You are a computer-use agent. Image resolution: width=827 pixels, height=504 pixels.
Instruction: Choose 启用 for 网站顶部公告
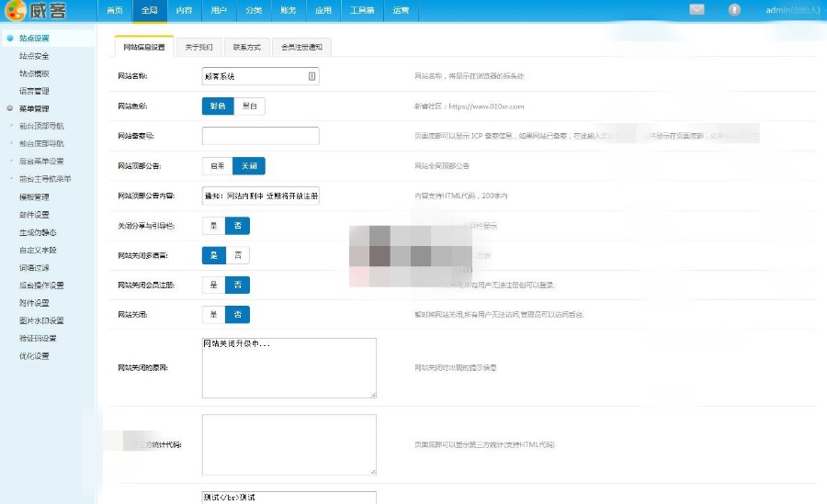pos(217,165)
